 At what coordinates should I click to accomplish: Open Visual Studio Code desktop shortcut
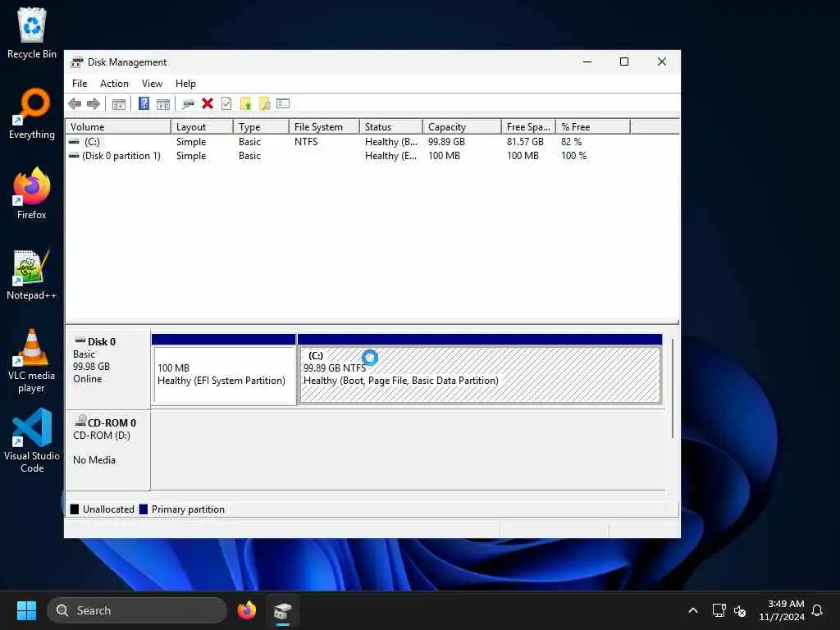click(x=32, y=441)
